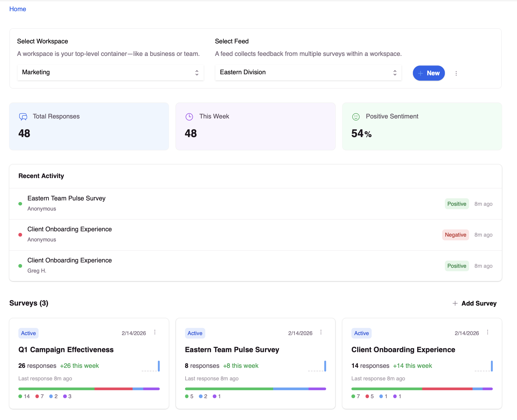This screenshot has height=420, width=517.
Task: Open kebab menu next to New button
Action: click(x=456, y=73)
